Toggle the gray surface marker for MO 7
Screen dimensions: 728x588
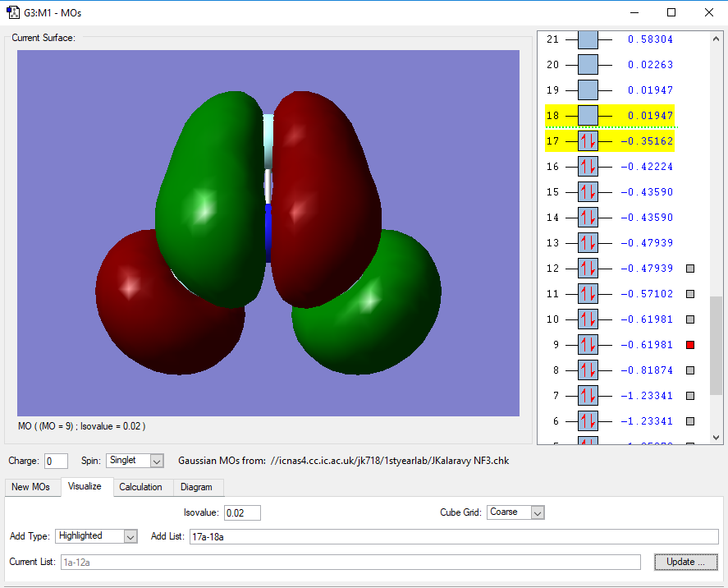[x=690, y=396]
